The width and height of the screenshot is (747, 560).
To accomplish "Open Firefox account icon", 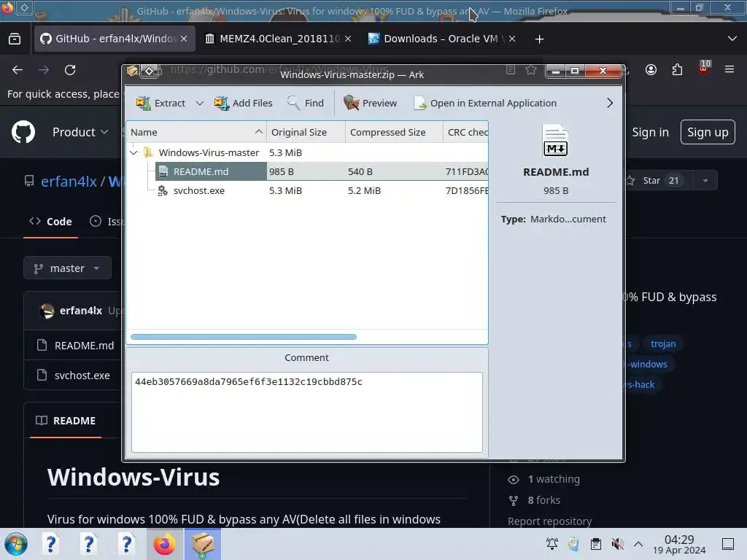I will pyautogui.click(x=651, y=70).
